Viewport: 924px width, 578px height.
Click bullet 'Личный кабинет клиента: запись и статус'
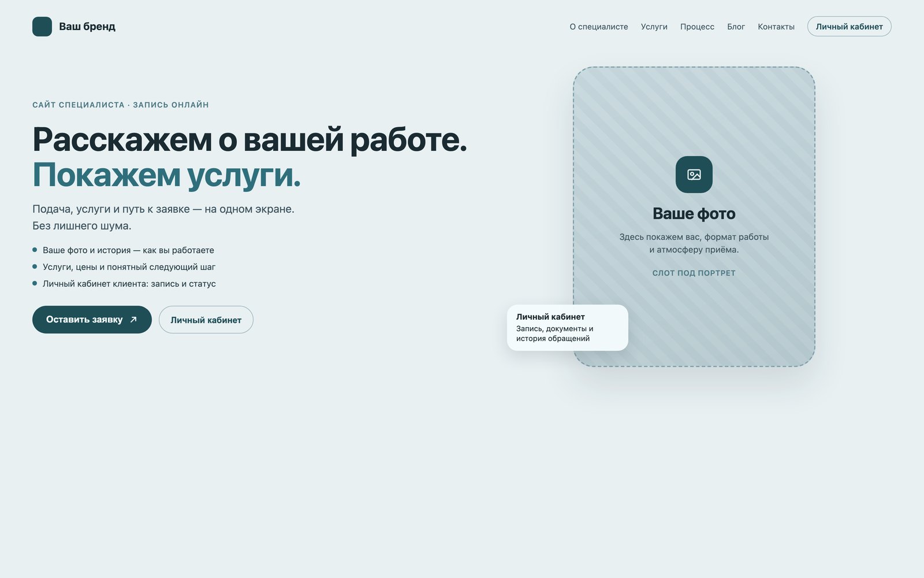pyautogui.click(x=129, y=284)
